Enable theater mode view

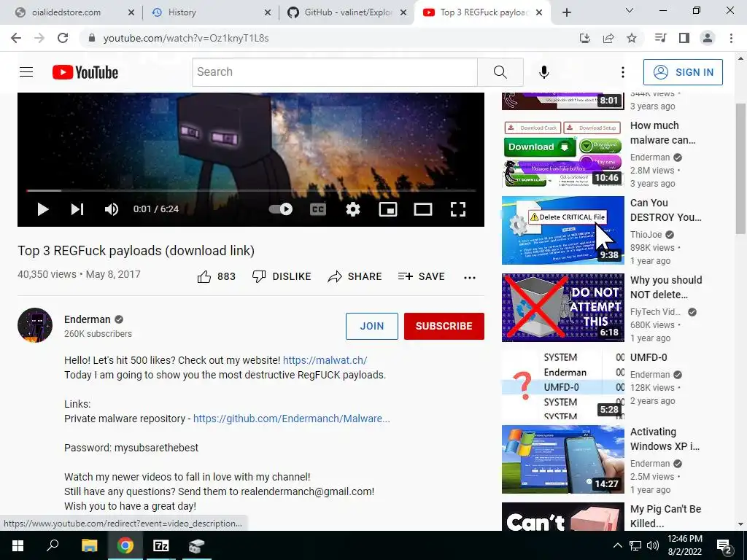click(423, 209)
